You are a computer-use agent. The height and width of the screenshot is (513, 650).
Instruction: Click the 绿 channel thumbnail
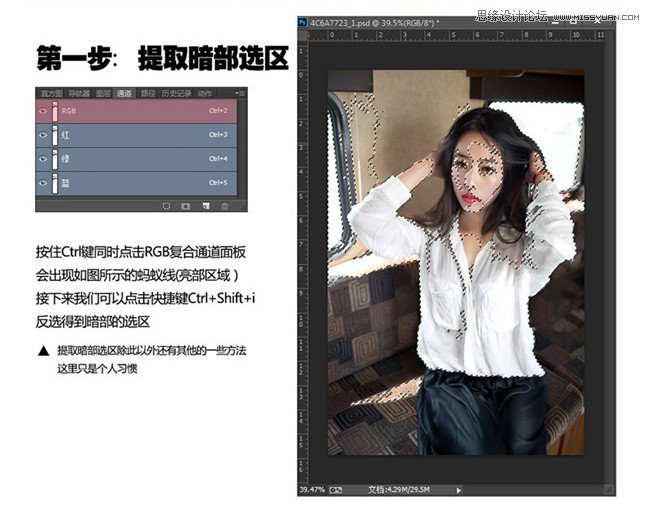coord(55,159)
